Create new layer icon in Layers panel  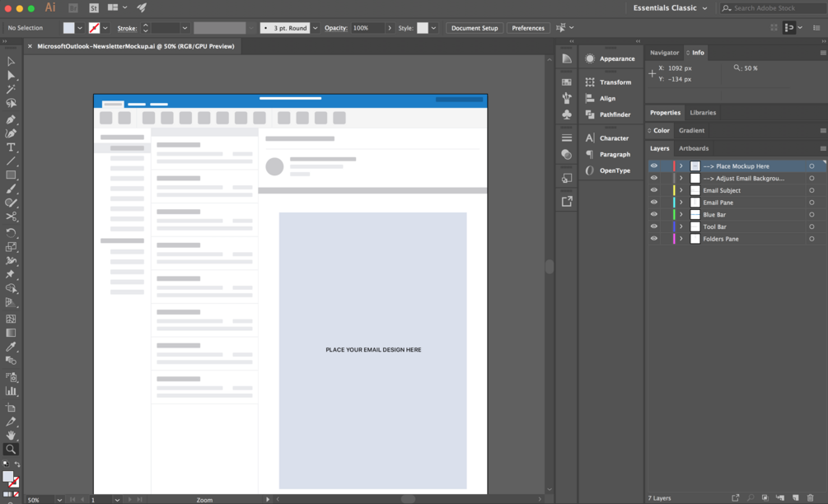coord(795,497)
